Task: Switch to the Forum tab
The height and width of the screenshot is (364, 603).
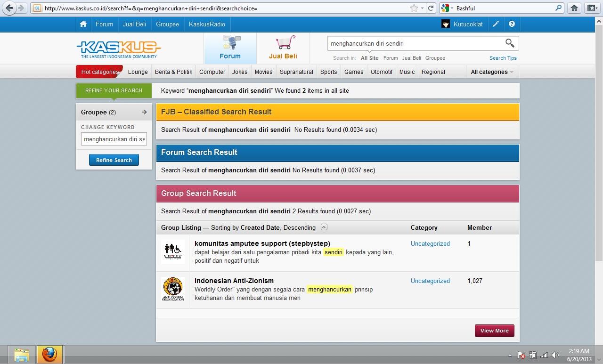Action: (x=230, y=48)
